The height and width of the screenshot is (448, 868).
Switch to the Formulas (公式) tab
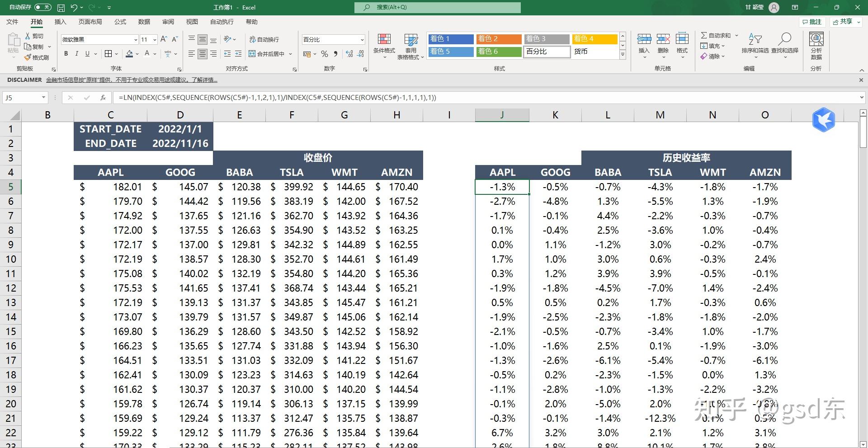120,22
